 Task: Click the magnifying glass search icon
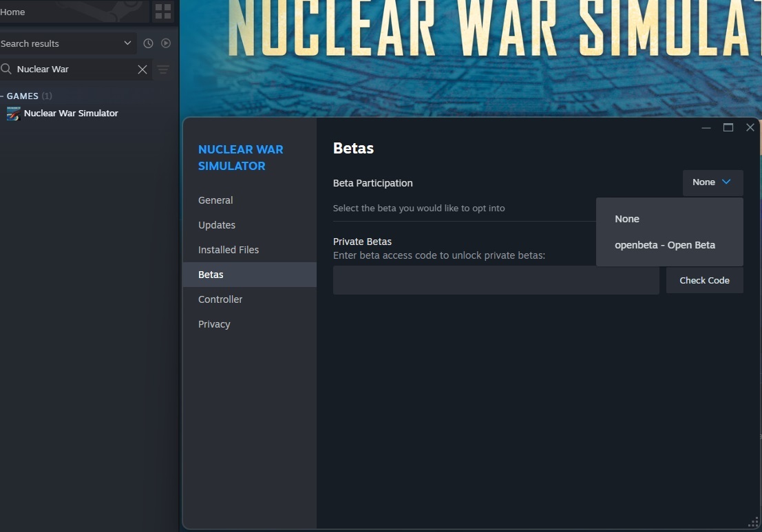coord(7,70)
